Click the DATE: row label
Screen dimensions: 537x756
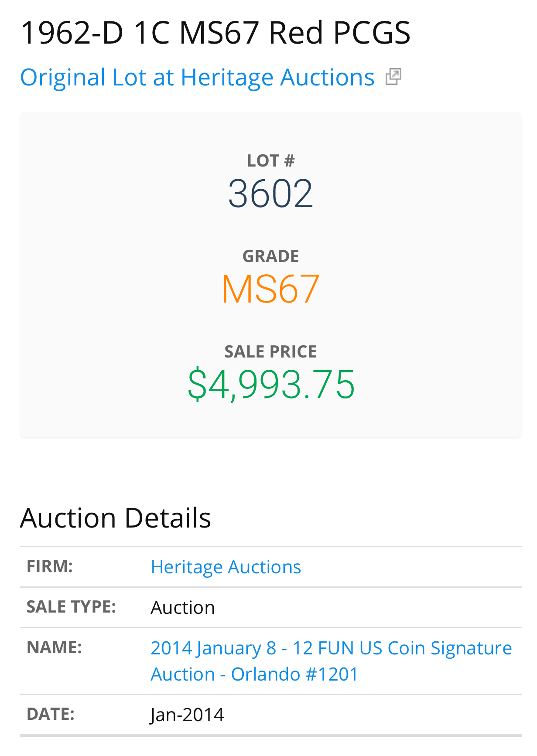click(51, 714)
